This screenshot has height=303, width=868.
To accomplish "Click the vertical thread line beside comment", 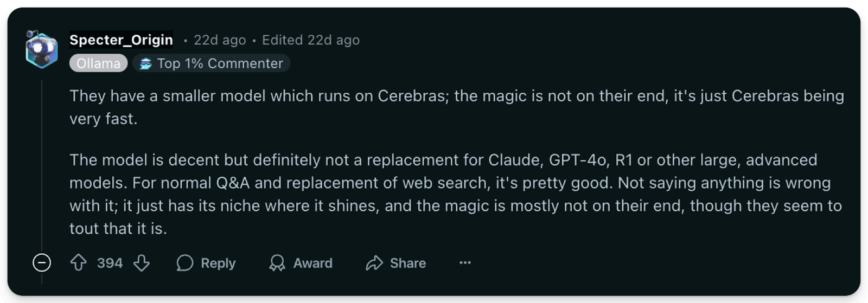I will tap(42, 163).
